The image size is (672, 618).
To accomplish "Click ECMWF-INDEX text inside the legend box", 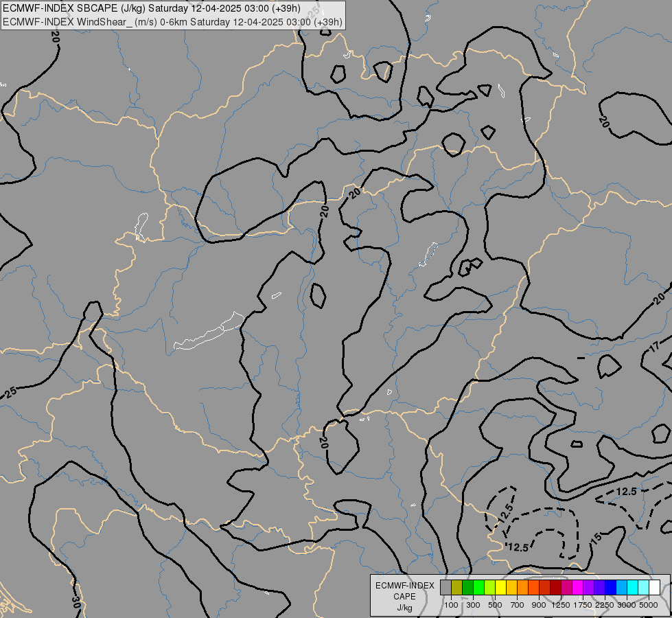I will point(405,586).
